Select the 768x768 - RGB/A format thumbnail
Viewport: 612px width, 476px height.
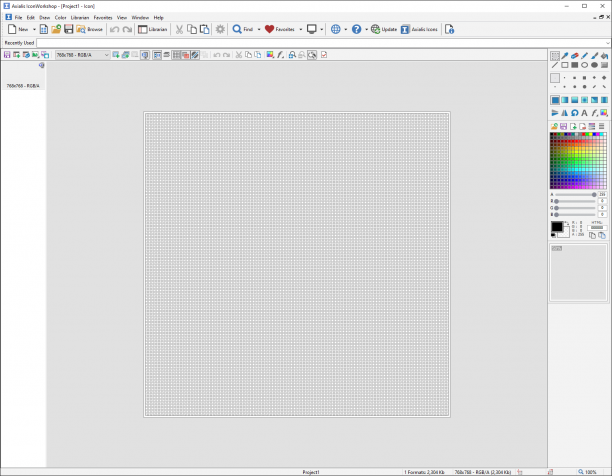point(23,76)
